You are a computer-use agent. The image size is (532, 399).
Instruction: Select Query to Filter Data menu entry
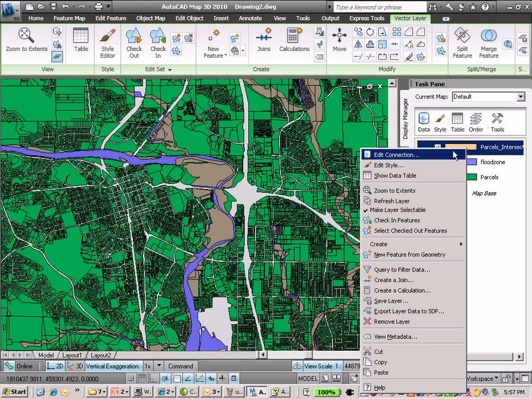pyautogui.click(x=413, y=270)
